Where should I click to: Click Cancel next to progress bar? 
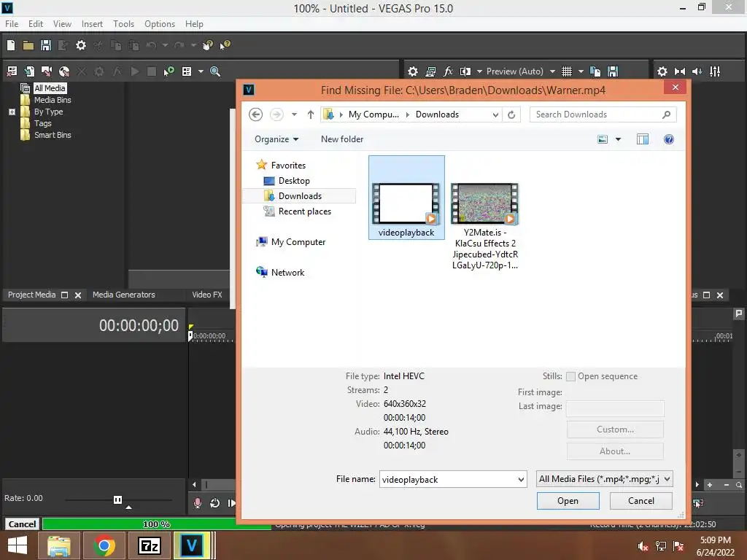22,524
